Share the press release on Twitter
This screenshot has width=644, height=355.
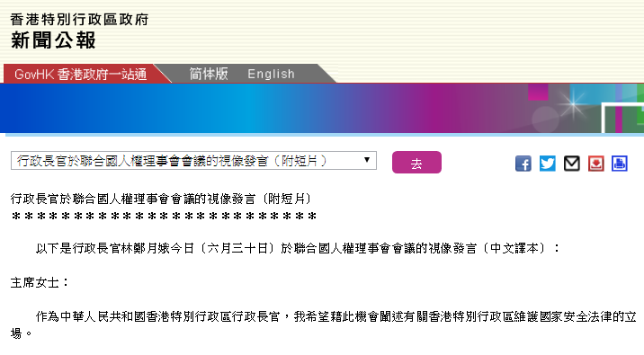pos(548,164)
